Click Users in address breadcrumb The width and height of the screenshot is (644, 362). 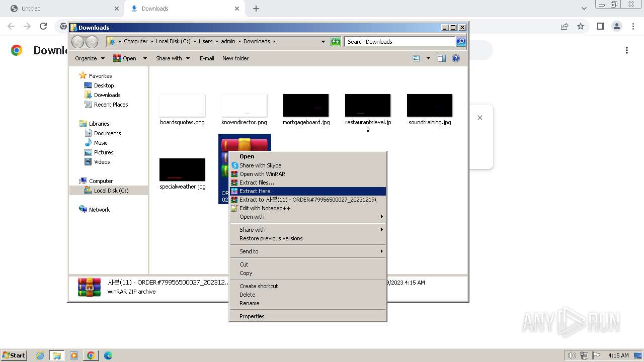(205, 41)
